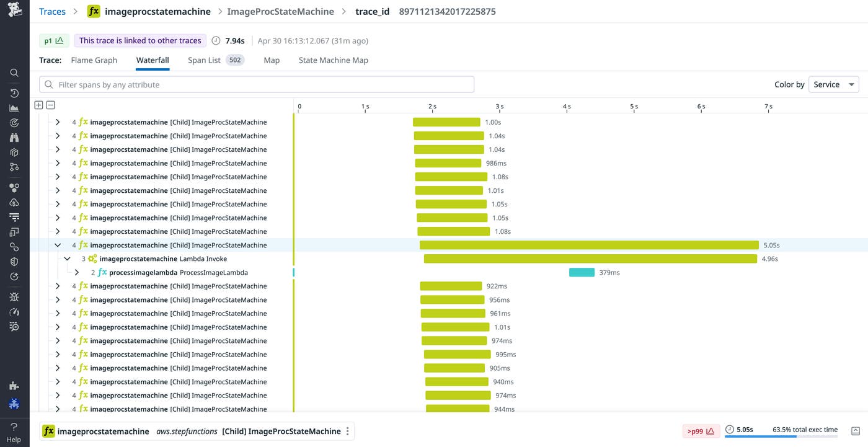Image resolution: width=868 pixels, height=447 pixels.
Task: Click the 'This trace is linked to other traces' badge
Action: [x=140, y=40]
